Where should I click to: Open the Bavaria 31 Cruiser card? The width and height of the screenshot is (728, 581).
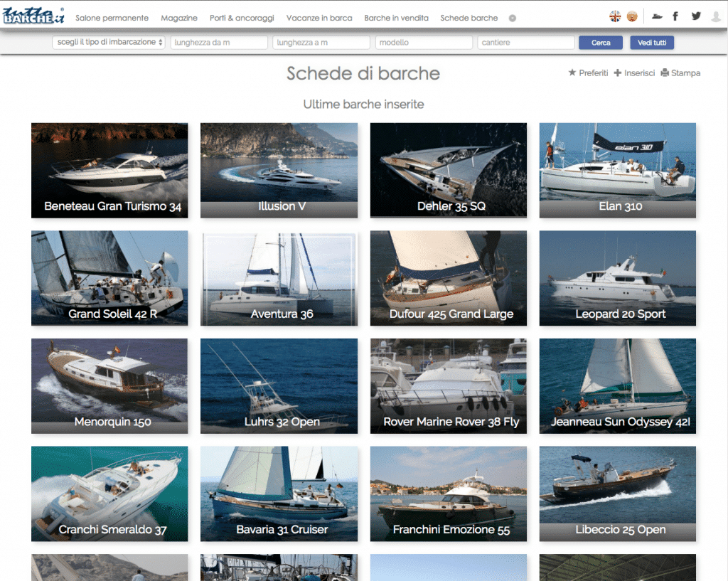pos(279,494)
